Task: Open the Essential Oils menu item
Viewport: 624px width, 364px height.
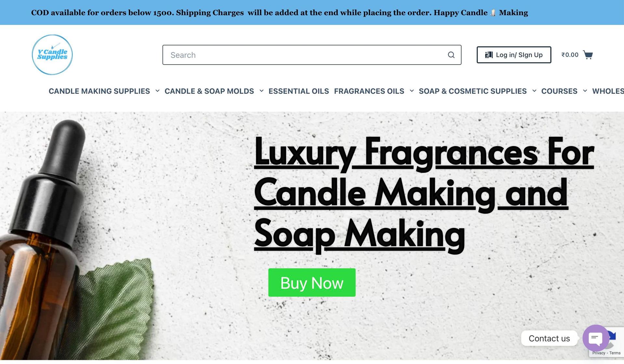Action: tap(299, 91)
